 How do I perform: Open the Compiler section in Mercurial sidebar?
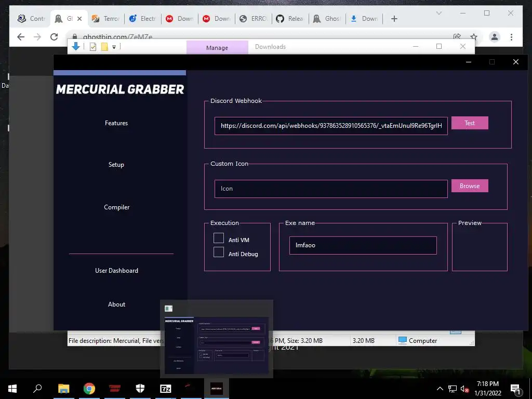pos(117,207)
